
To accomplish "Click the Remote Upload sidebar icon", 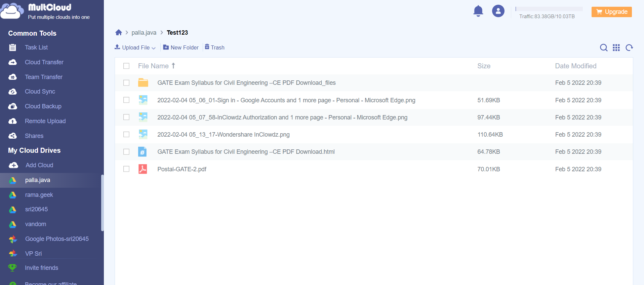I will point(12,121).
